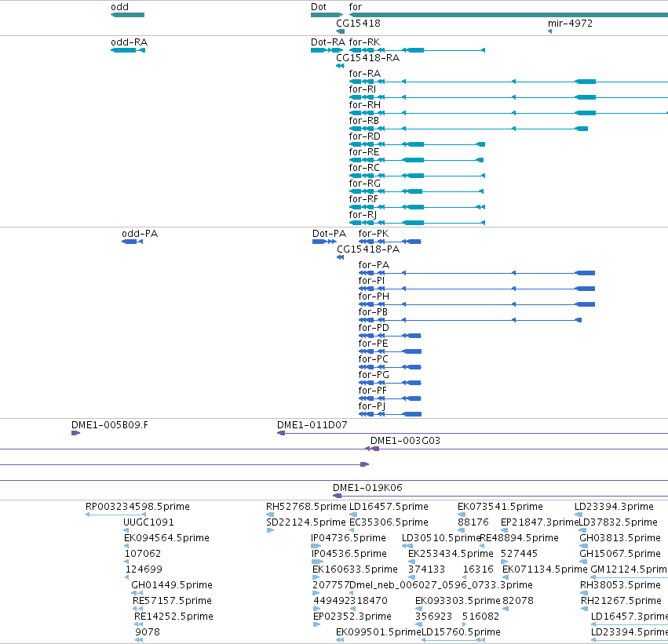
Task: Select the Dot gene glyph
Action: click(327, 15)
